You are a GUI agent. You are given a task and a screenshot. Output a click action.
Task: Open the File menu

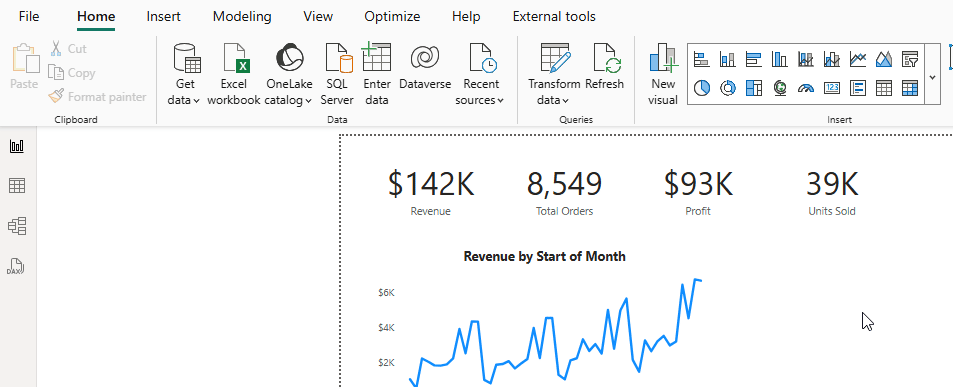pos(29,16)
